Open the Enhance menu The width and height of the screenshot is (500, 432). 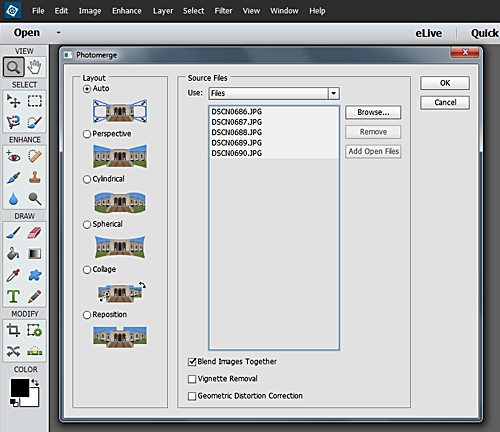click(127, 11)
